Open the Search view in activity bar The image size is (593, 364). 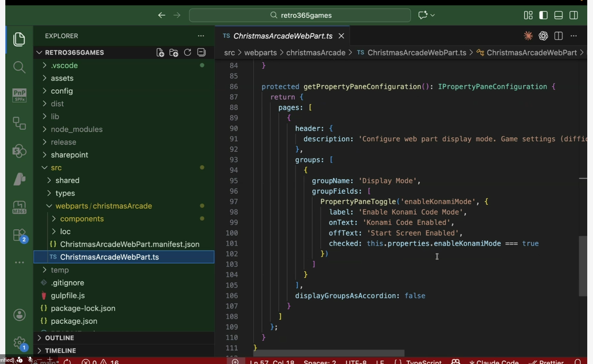pyautogui.click(x=19, y=67)
